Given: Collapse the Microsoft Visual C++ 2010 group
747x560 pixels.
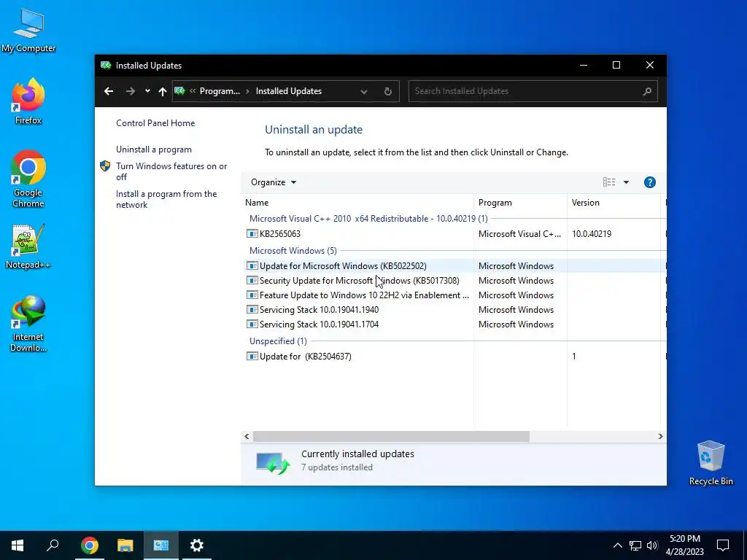Looking at the screenshot, I should point(368,219).
